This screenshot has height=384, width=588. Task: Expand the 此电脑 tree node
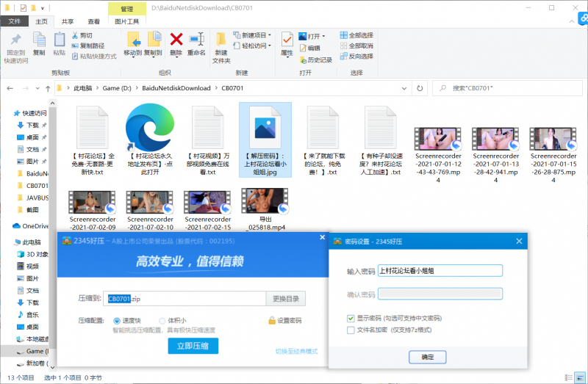coord(7,242)
